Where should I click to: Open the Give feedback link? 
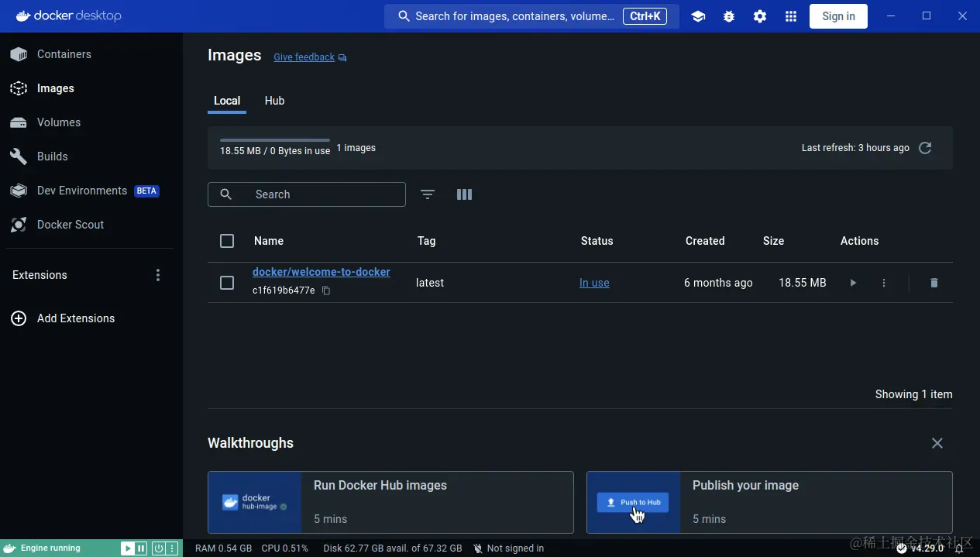click(x=304, y=57)
